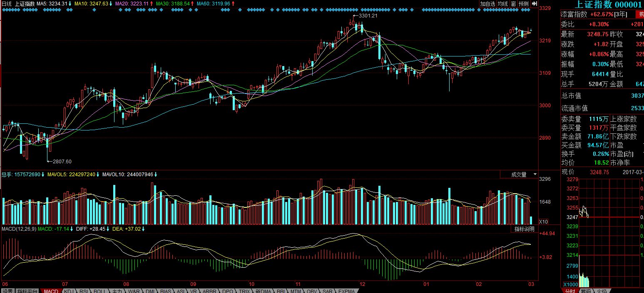The height and width of the screenshot is (293, 644).
Task: Click the 买金额 94.57亿 value
Action: [598, 145]
